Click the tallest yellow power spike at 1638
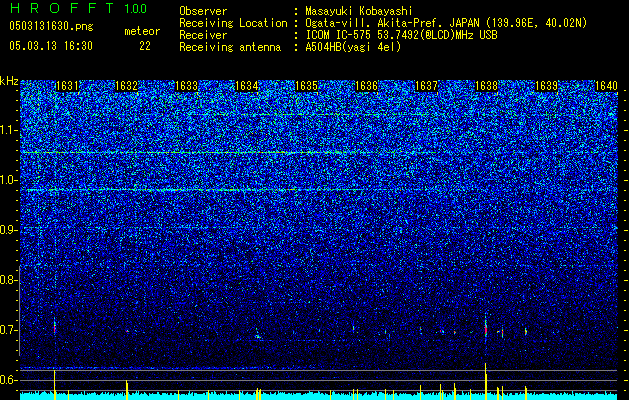 (x=486, y=381)
